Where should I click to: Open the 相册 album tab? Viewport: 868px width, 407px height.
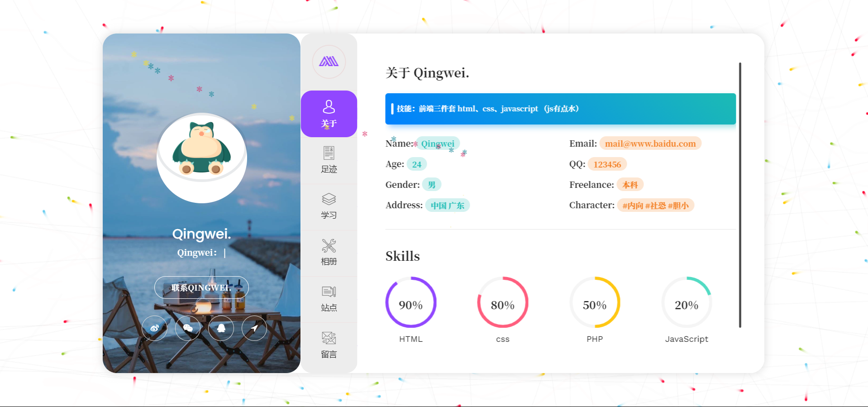point(329,253)
